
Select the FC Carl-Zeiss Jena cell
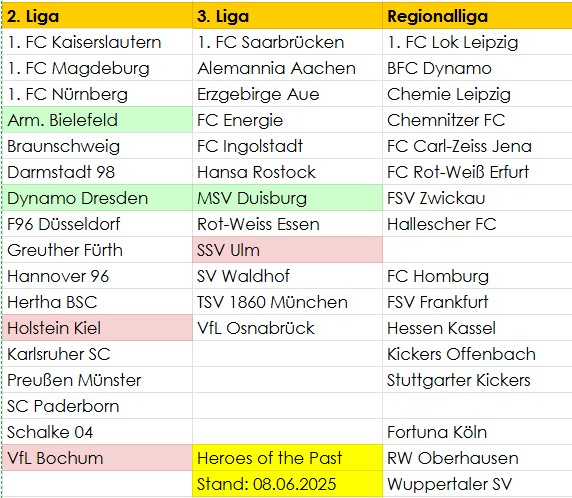(478, 146)
